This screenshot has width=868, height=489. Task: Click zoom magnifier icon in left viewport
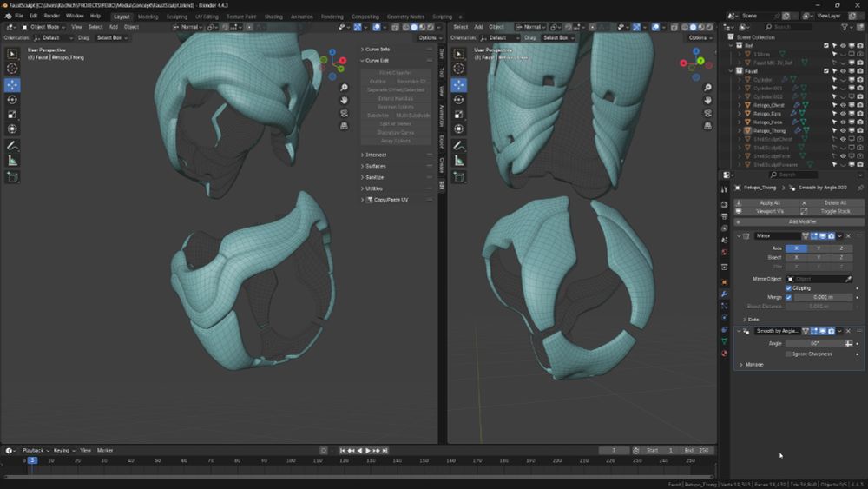click(x=344, y=88)
